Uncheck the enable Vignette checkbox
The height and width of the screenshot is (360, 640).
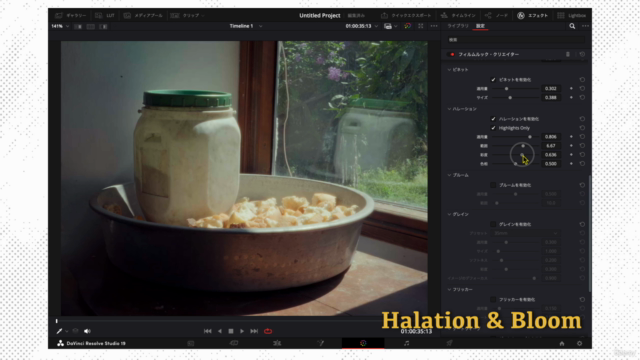[x=493, y=80]
